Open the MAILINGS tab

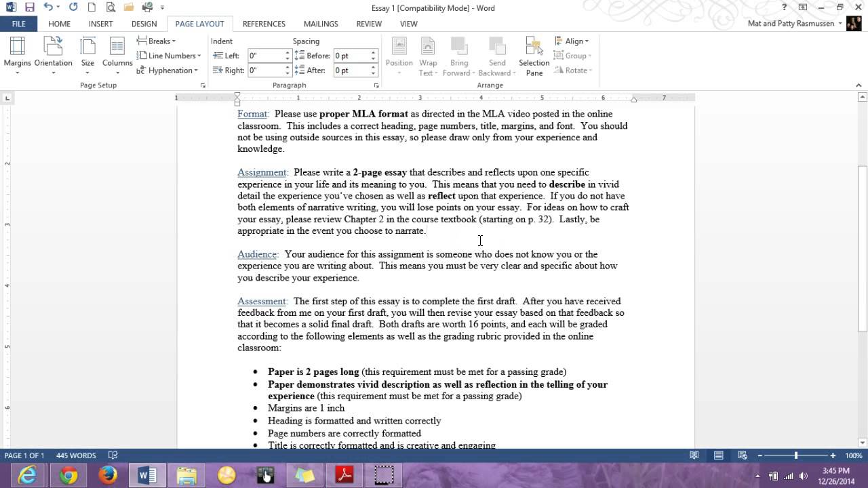pyautogui.click(x=321, y=24)
